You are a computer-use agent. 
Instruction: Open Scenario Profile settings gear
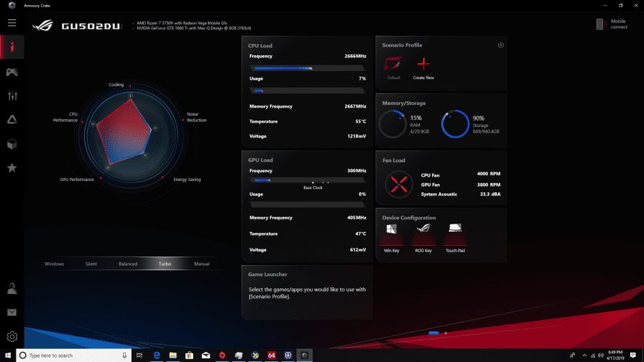(x=501, y=45)
